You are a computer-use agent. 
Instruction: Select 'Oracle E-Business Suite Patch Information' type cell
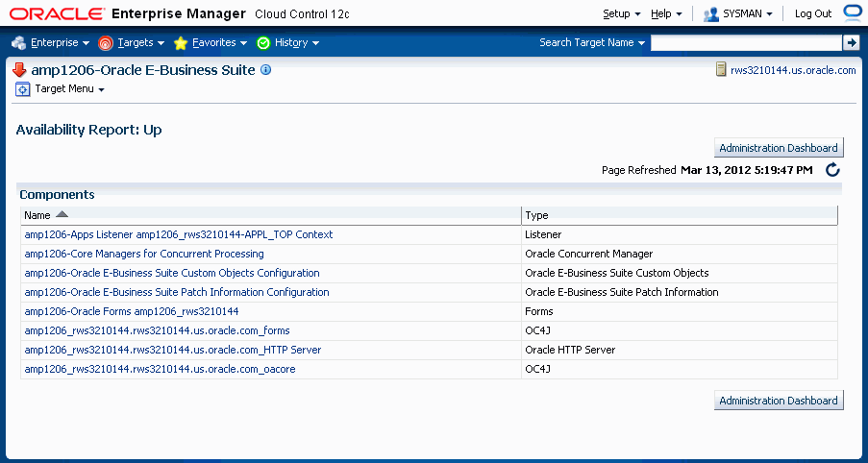click(x=680, y=292)
